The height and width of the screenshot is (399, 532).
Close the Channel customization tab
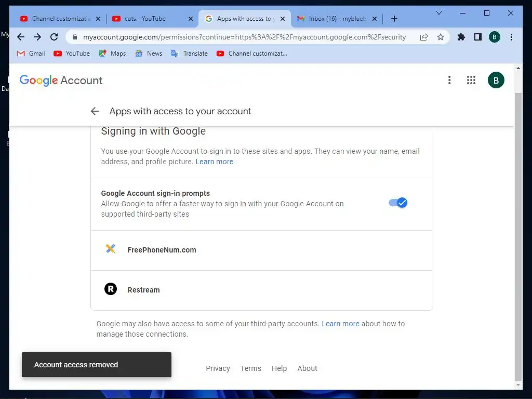click(x=98, y=19)
